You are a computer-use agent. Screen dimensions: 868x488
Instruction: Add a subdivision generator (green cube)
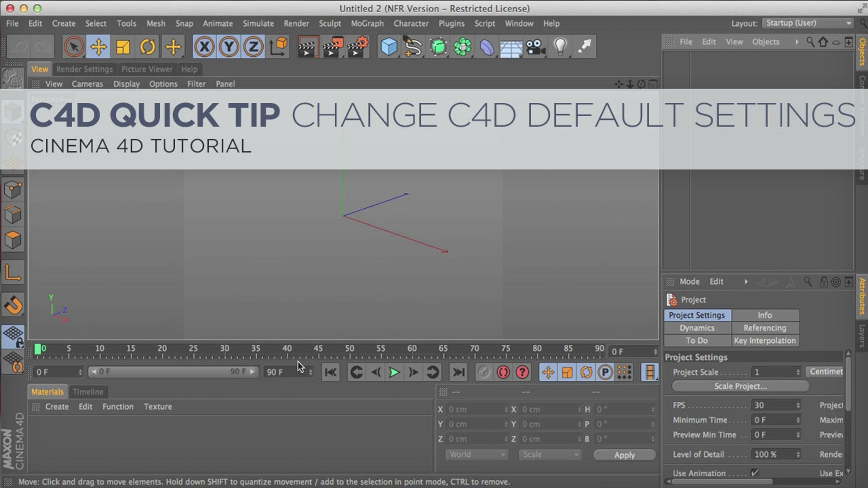tap(438, 47)
